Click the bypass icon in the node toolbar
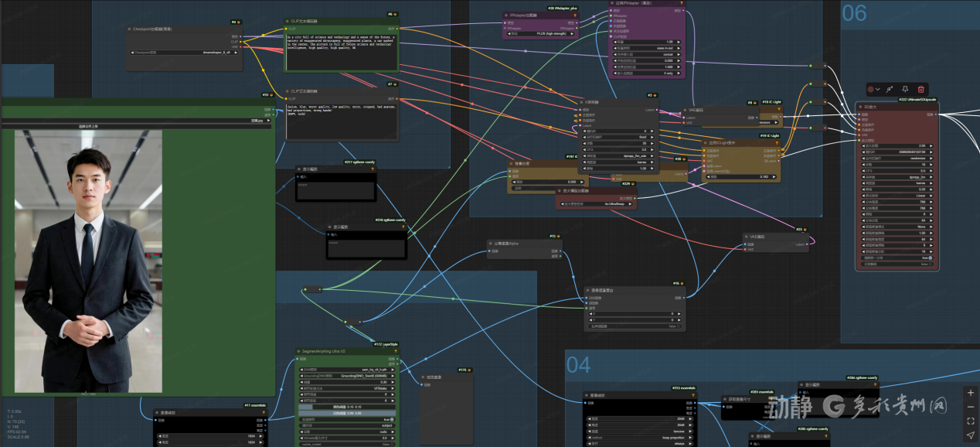The height and width of the screenshot is (447, 980). tap(890, 90)
